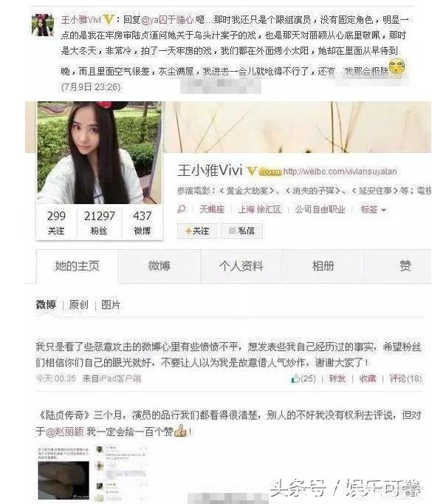Click the +关注 follow button
Image resolution: width=432 pixels, height=504 pixels.
click(x=197, y=231)
